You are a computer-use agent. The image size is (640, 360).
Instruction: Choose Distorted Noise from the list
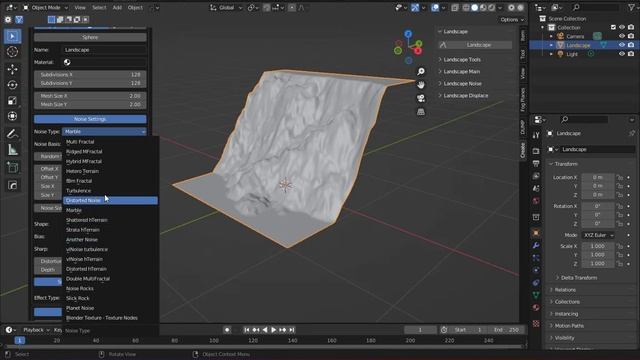tap(110, 200)
